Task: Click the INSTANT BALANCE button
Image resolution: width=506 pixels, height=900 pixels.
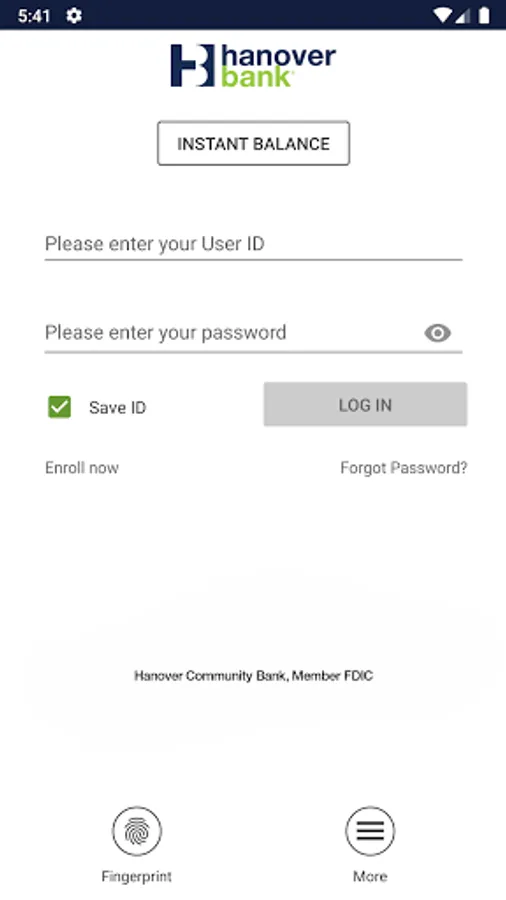Action: tap(254, 143)
